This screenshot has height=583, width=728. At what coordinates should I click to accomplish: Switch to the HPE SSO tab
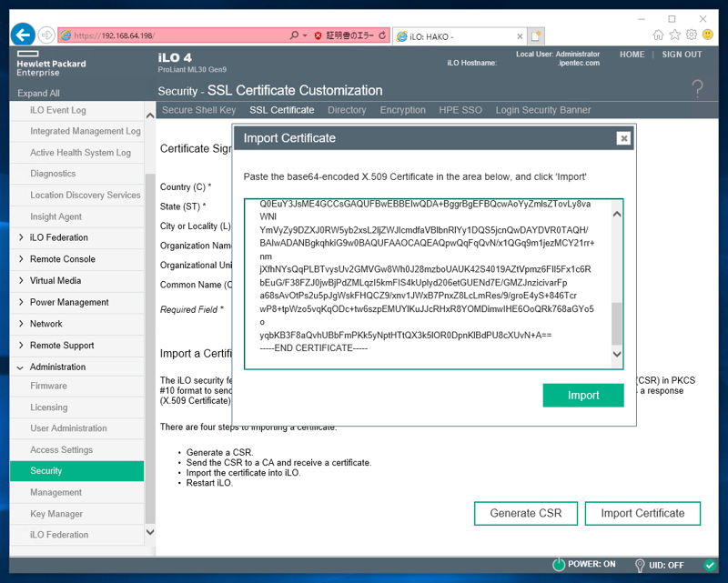click(460, 110)
